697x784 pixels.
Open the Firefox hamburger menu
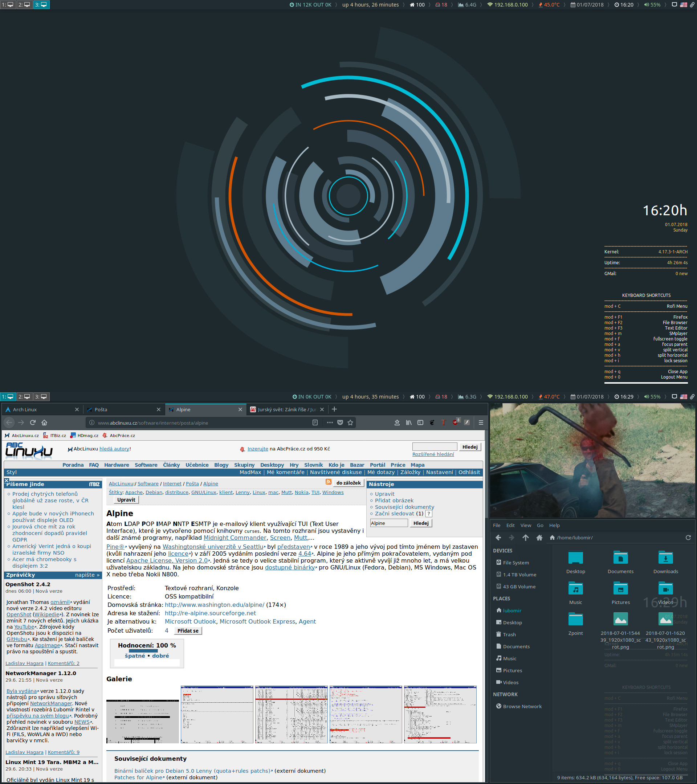(x=481, y=422)
